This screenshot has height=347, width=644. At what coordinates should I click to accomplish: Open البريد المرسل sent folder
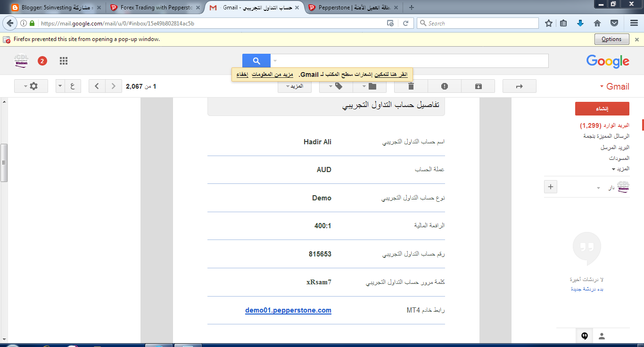click(615, 147)
